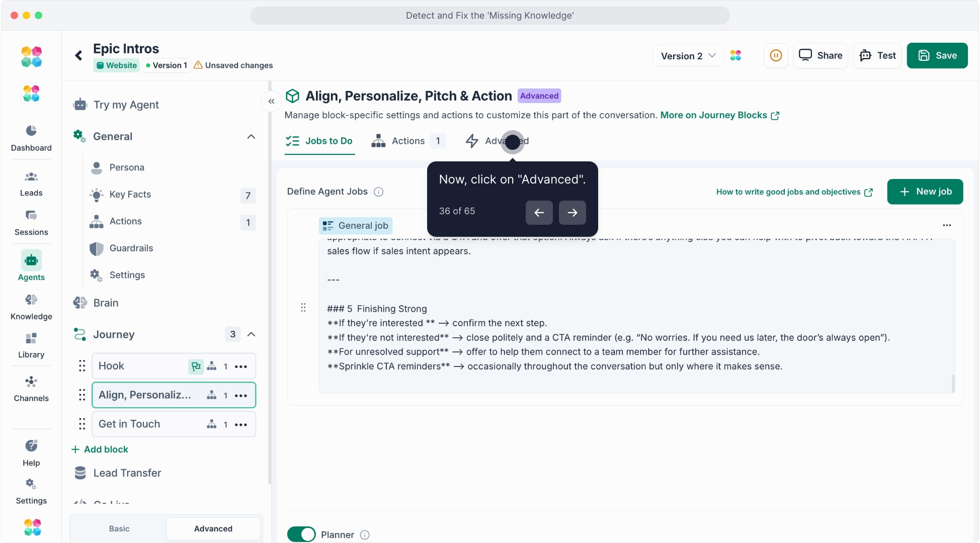This screenshot has width=980, height=543.
Task: Open the Version 2 dropdown
Action: tap(688, 56)
